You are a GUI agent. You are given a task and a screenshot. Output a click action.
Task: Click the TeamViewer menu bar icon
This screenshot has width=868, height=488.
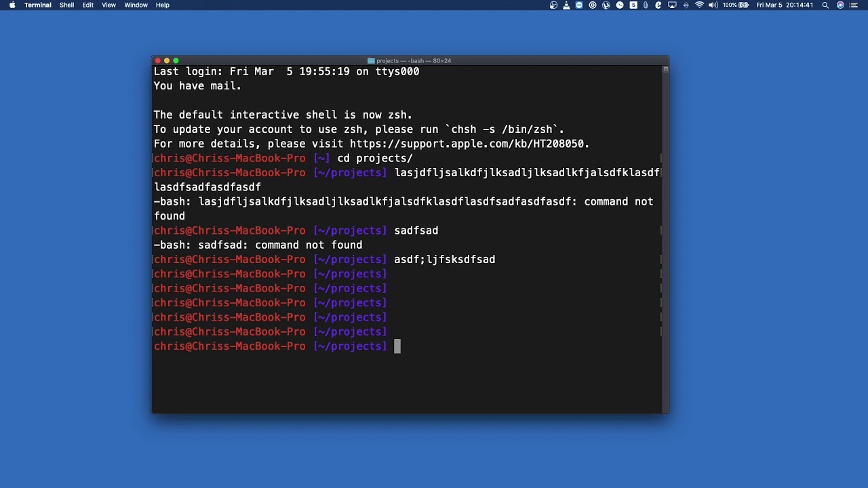tap(579, 5)
